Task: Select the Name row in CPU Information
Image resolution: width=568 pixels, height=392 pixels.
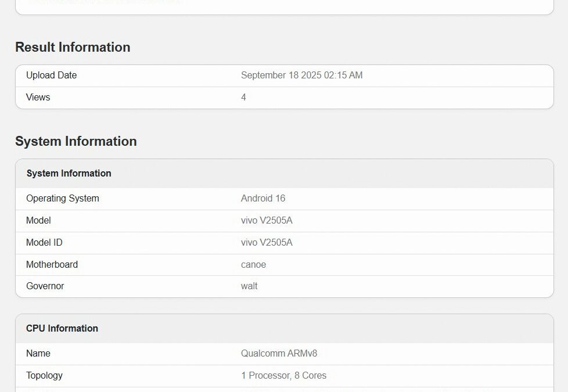Action: tap(38, 353)
